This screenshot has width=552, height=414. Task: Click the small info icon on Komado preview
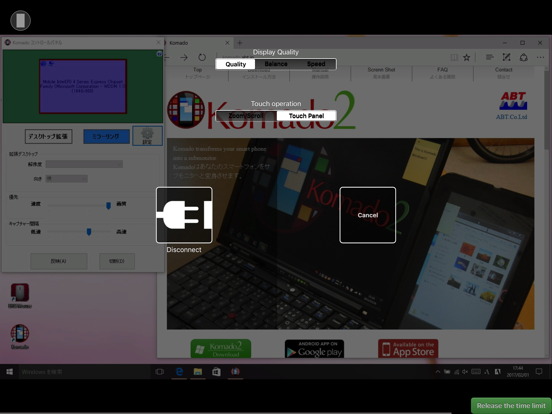(x=159, y=54)
